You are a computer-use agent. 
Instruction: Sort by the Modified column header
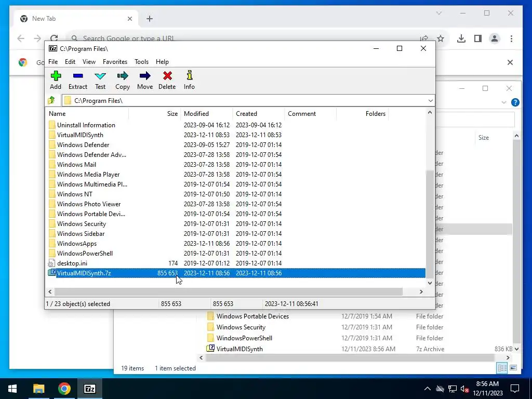tap(207, 114)
